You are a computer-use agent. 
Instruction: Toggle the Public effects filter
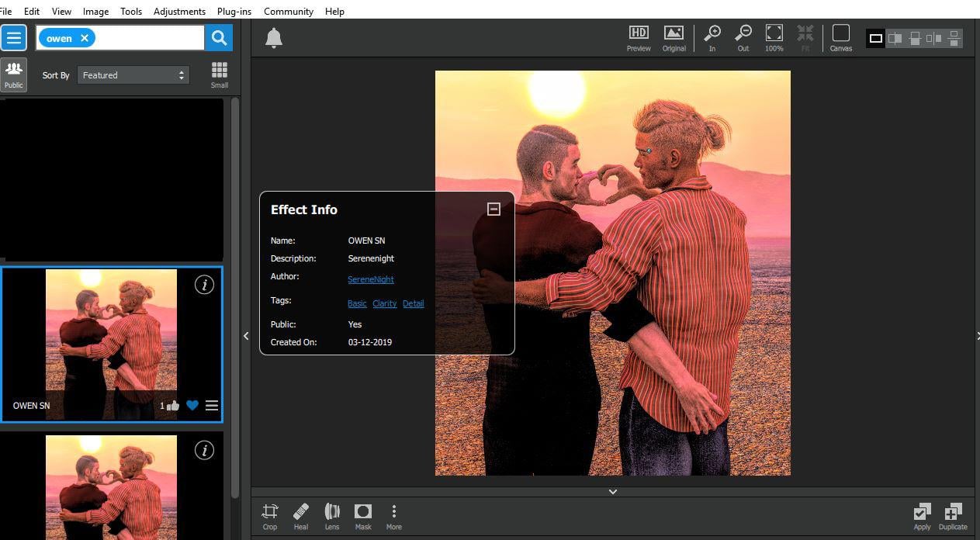coord(13,74)
